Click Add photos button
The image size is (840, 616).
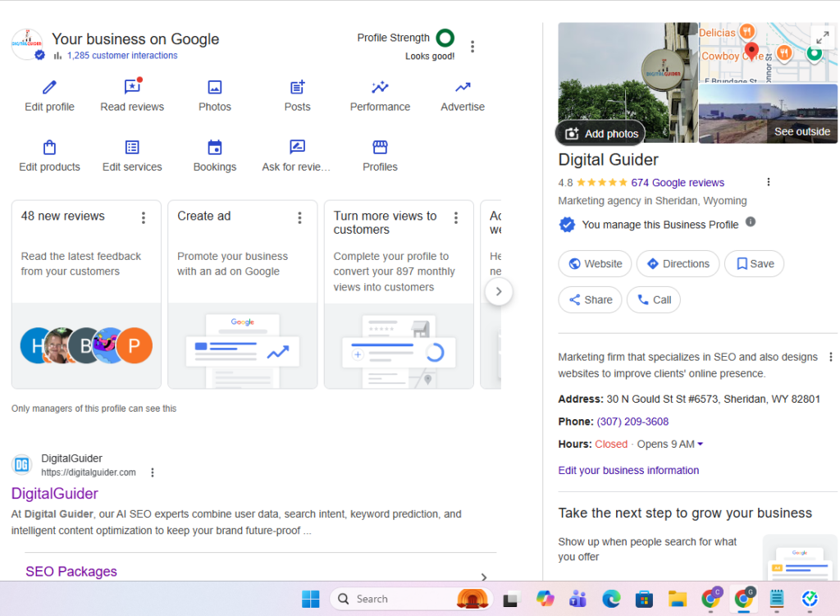point(600,134)
